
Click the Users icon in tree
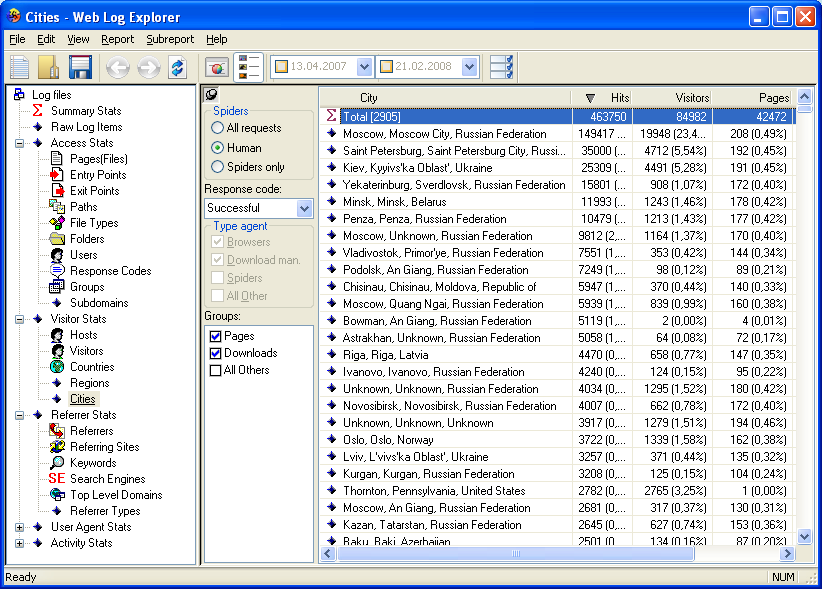point(57,255)
